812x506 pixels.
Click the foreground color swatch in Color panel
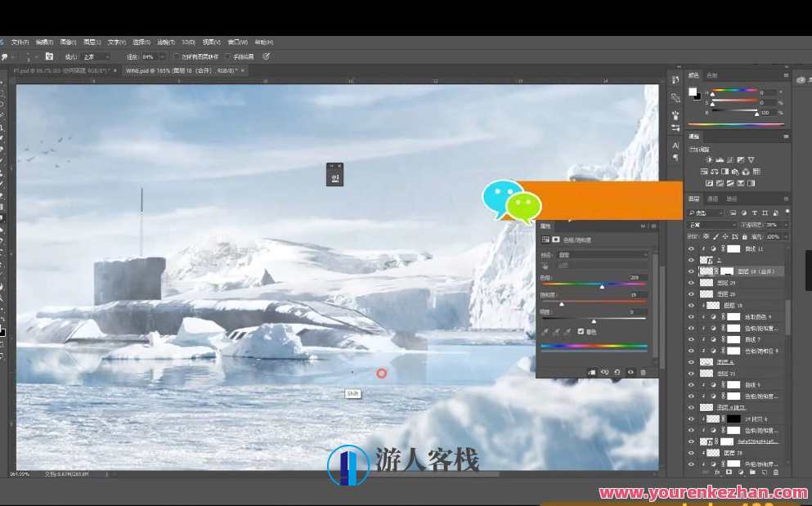(x=693, y=91)
